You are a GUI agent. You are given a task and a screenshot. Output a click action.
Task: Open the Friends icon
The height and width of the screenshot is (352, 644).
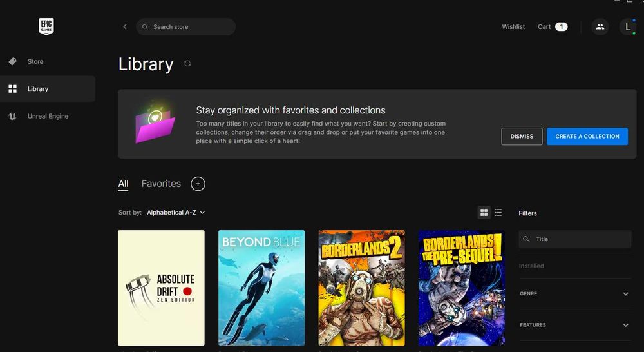coord(600,26)
